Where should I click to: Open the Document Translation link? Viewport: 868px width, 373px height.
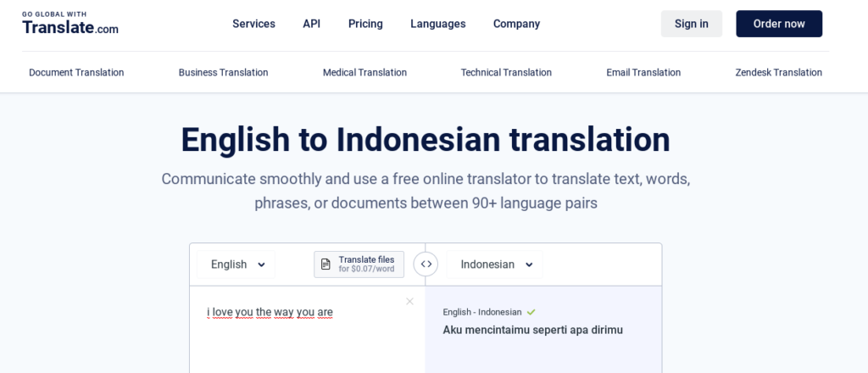[x=76, y=73]
